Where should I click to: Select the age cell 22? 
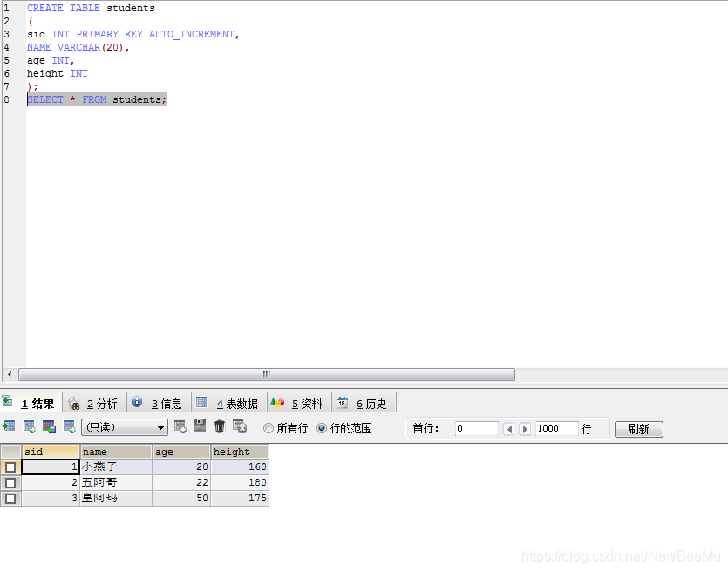coord(181,483)
